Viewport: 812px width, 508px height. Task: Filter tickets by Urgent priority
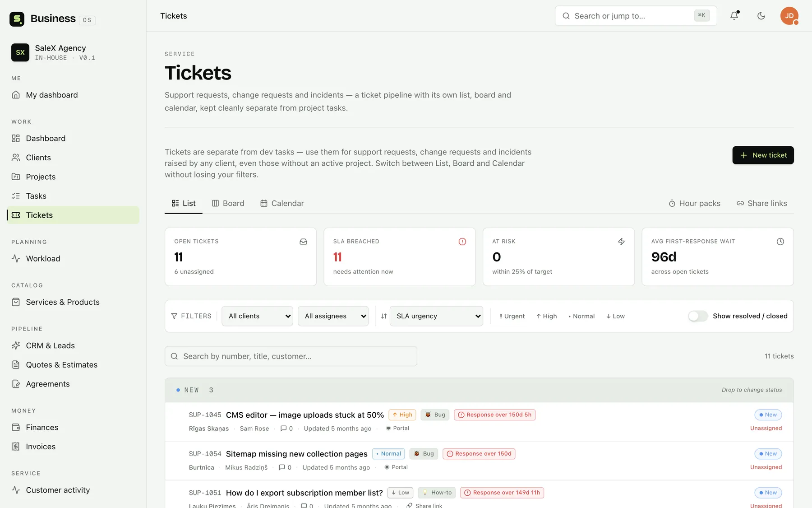pyautogui.click(x=512, y=316)
